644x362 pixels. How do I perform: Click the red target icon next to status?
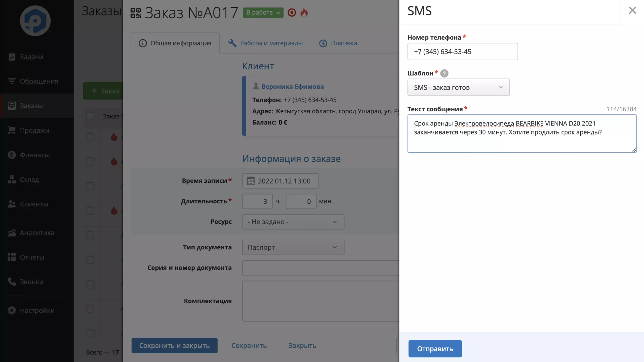(292, 13)
